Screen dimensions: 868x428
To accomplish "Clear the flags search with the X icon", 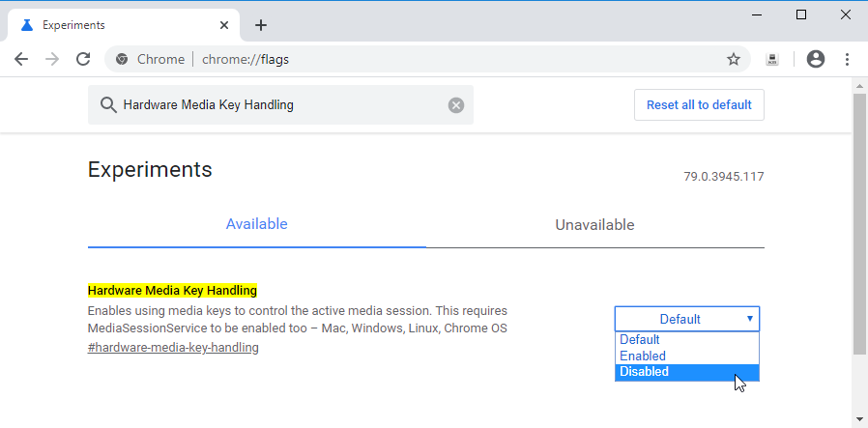I will click(456, 105).
